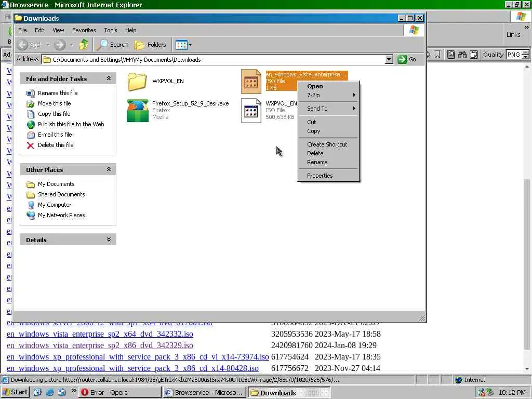Click the XP professional x14-73974.iso link

point(138,357)
